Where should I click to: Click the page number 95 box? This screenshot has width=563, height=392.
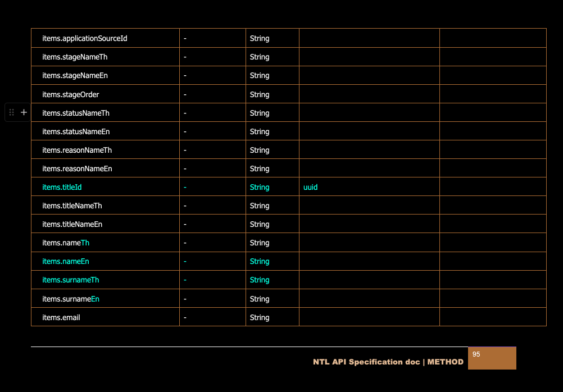click(492, 358)
